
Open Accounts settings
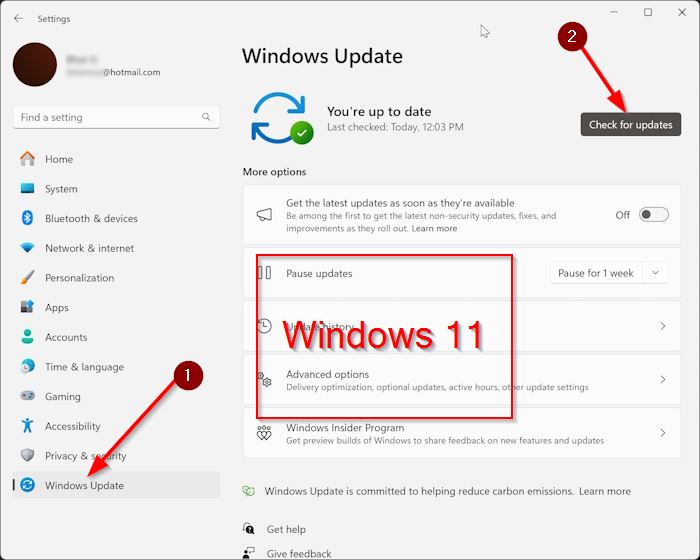click(x=116, y=337)
